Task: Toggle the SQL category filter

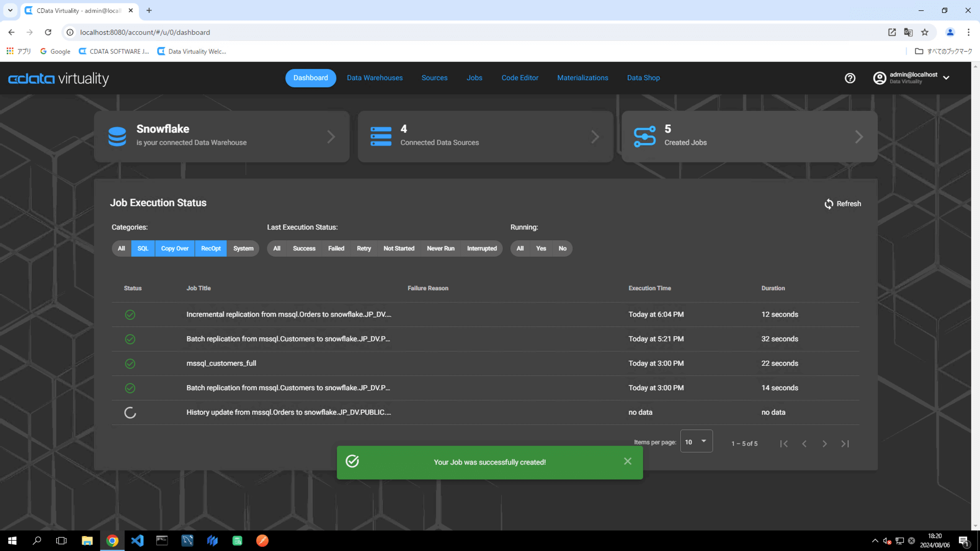Action: coord(143,248)
